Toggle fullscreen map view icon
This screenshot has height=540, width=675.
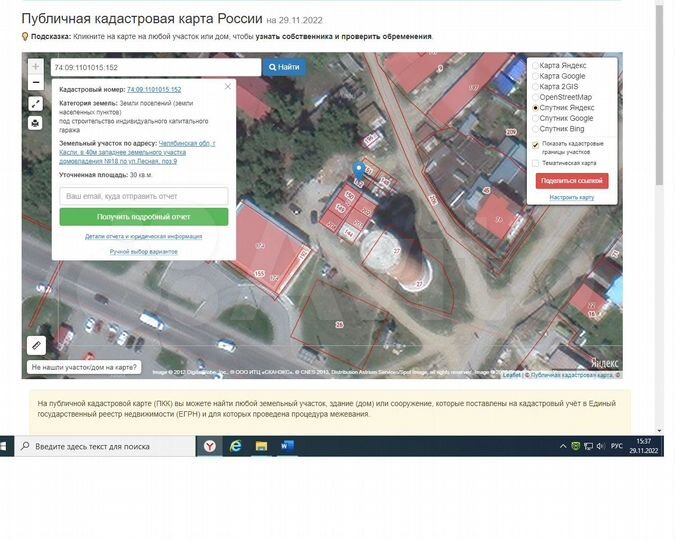pos(36,103)
